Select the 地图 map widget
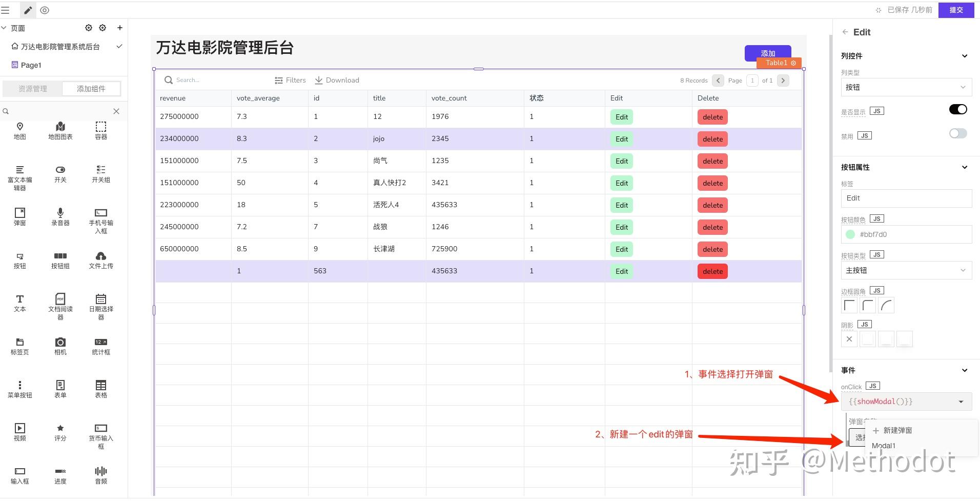The image size is (980, 501). click(20, 131)
